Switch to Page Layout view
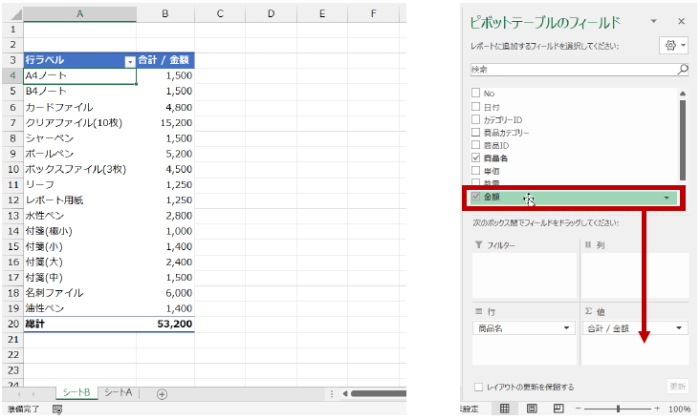The image size is (700, 420). pyautogui.click(x=531, y=408)
